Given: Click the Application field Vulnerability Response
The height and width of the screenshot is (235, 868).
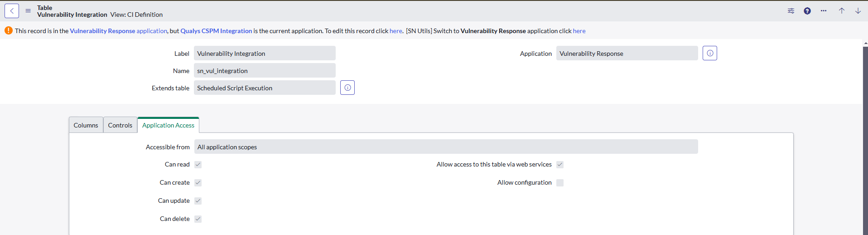Looking at the screenshot, I should point(627,53).
